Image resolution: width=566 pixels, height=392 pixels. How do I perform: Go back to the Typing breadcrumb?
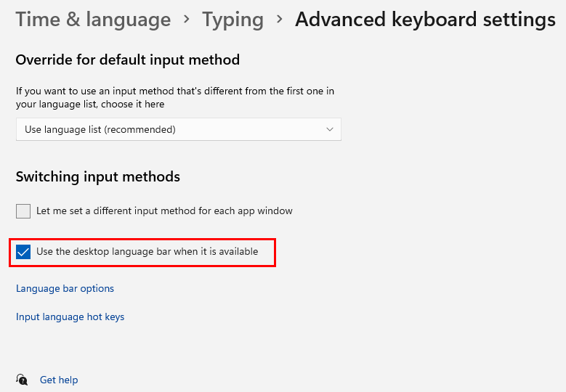point(233,20)
